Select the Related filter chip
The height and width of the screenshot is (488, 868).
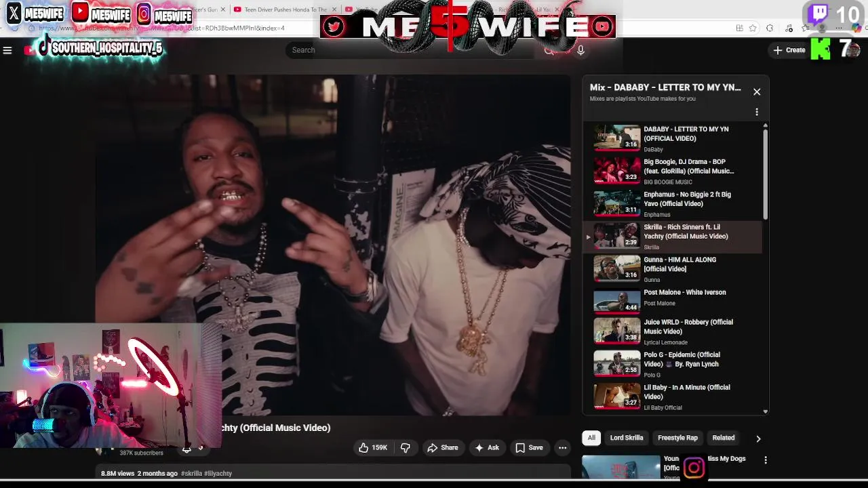(x=724, y=438)
